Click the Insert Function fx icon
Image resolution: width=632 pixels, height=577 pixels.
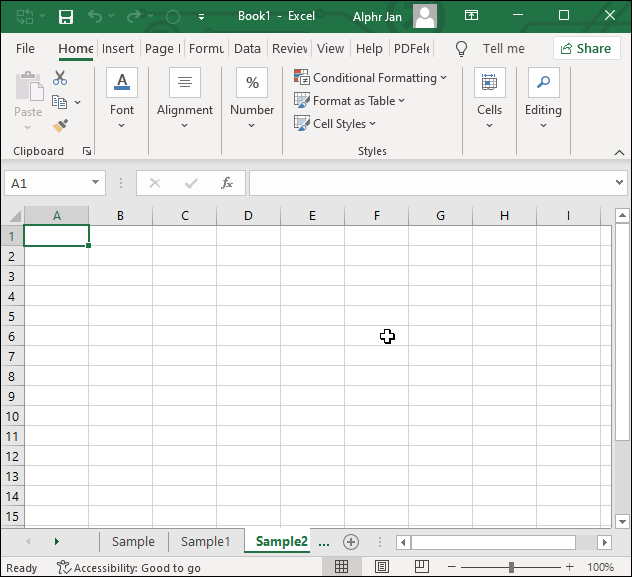[x=227, y=183]
